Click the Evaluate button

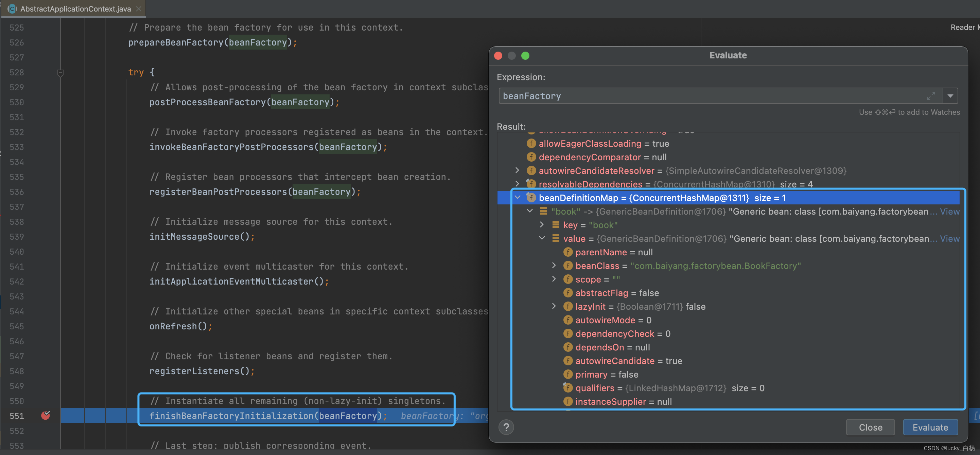click(x=930, y=427)
